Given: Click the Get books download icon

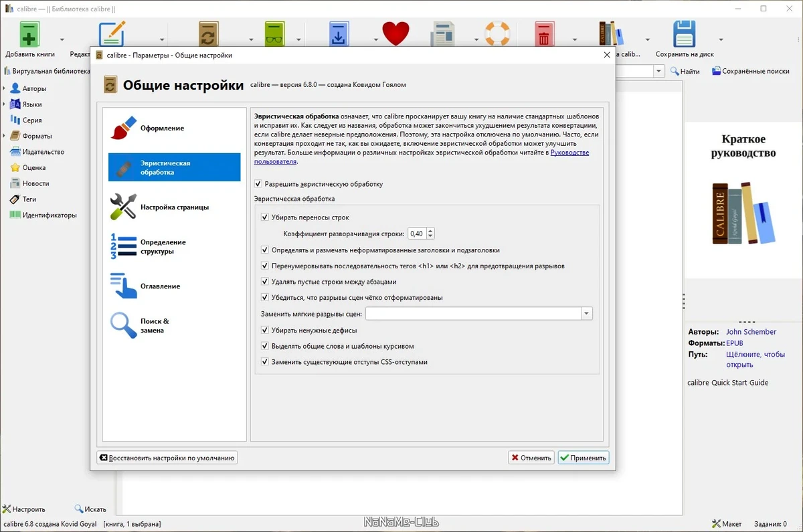Looking at the screenshot, I should click(x=339, y=34).
